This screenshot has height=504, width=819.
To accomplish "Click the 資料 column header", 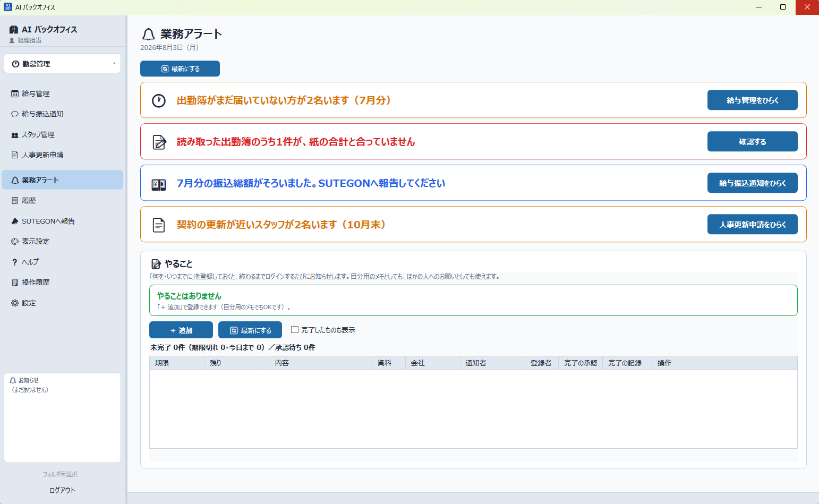I will (x=389, y=363).
